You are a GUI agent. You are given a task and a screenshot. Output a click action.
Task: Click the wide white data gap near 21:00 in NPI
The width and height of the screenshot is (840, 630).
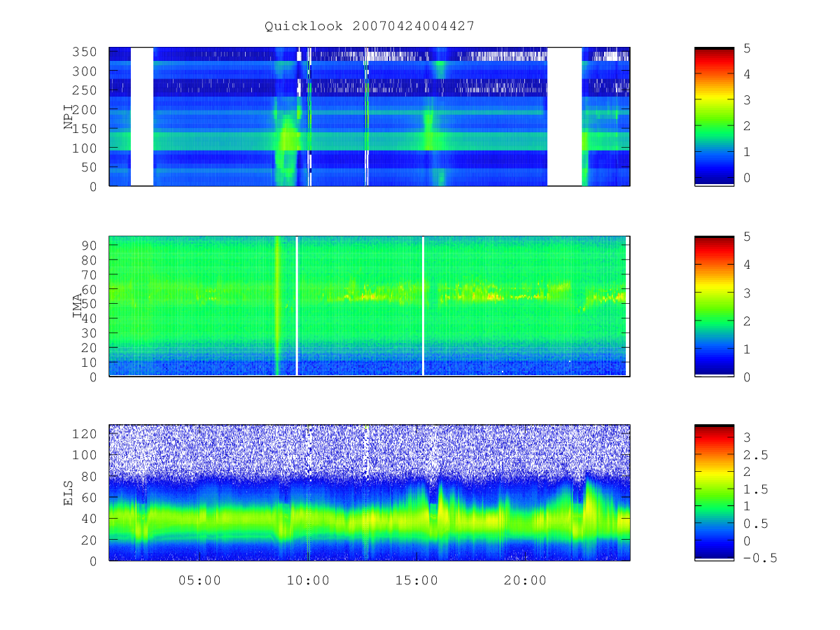click(x=564, y=116)
